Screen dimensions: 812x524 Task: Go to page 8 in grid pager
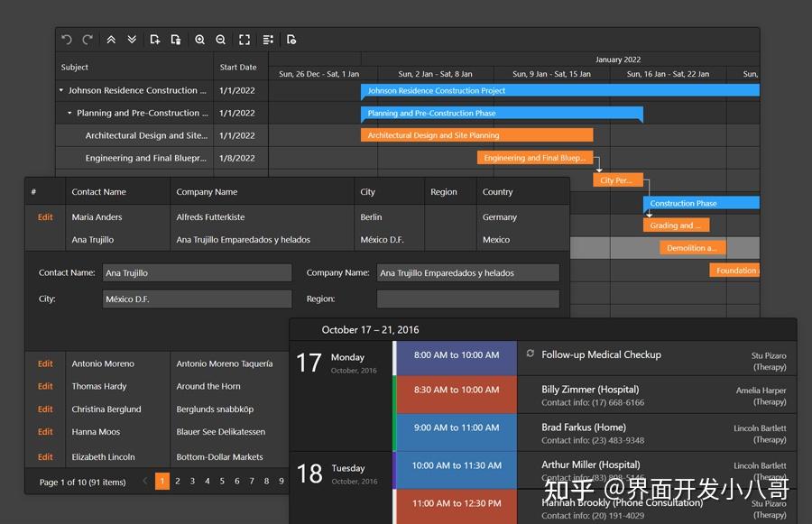point(267,481)
